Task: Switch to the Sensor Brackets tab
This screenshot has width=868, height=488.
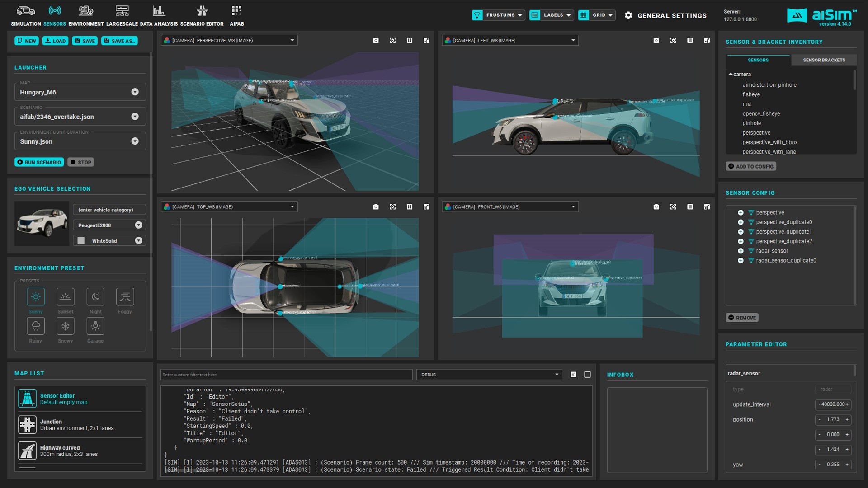Action: pos(824,60)
